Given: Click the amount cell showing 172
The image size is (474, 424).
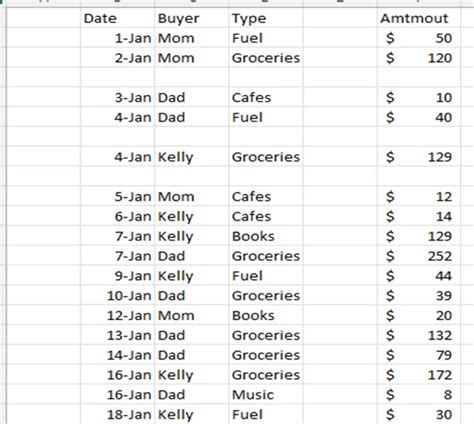Looking at the screenshot, I should (419, 375).
